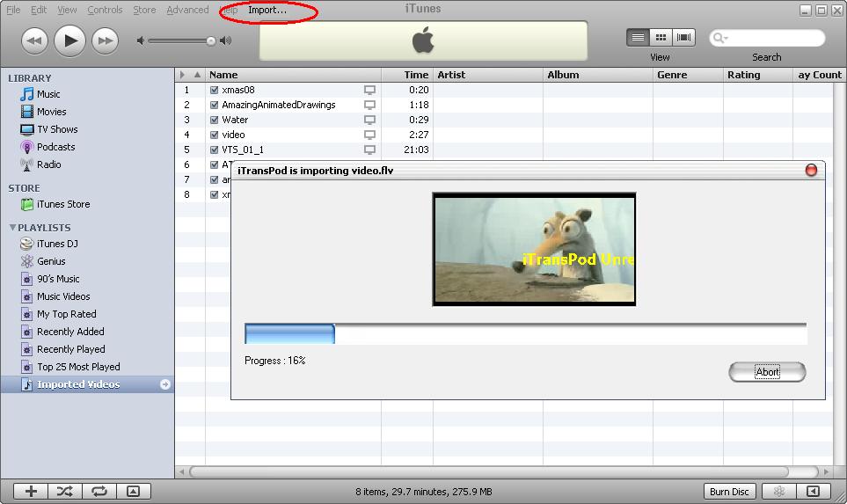Toggle shuffle mode
The height and width of the screenshot is (504, 847).
point(65,491)
